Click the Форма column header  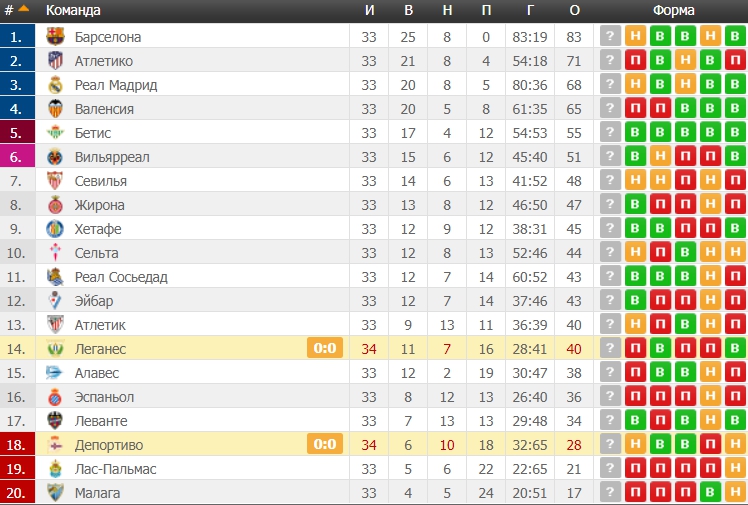(671, 11)
